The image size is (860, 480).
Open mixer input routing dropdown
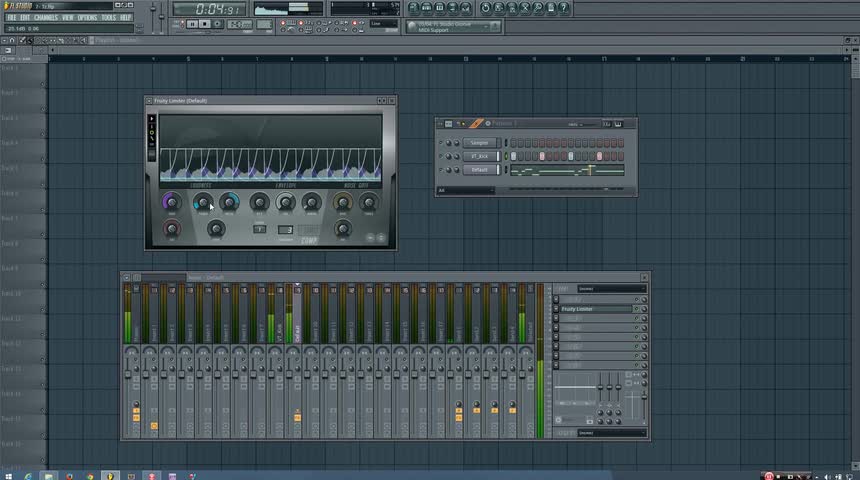click(x=612, y=289)
